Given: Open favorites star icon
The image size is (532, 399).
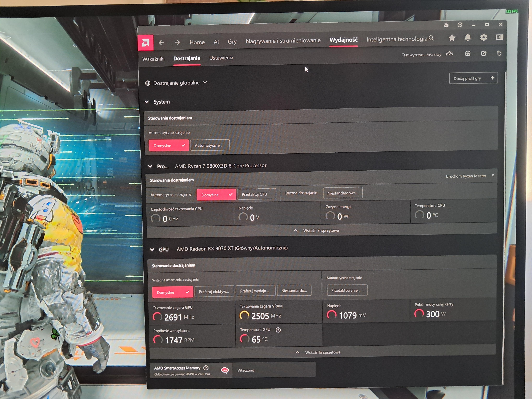Looking at the screenshot, I should 452,38.
